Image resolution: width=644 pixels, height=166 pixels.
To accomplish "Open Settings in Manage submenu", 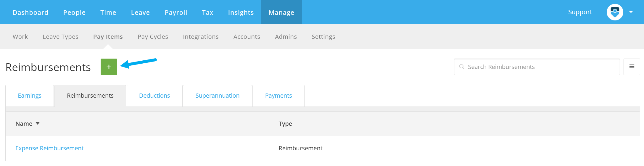I will click(323, 37).
